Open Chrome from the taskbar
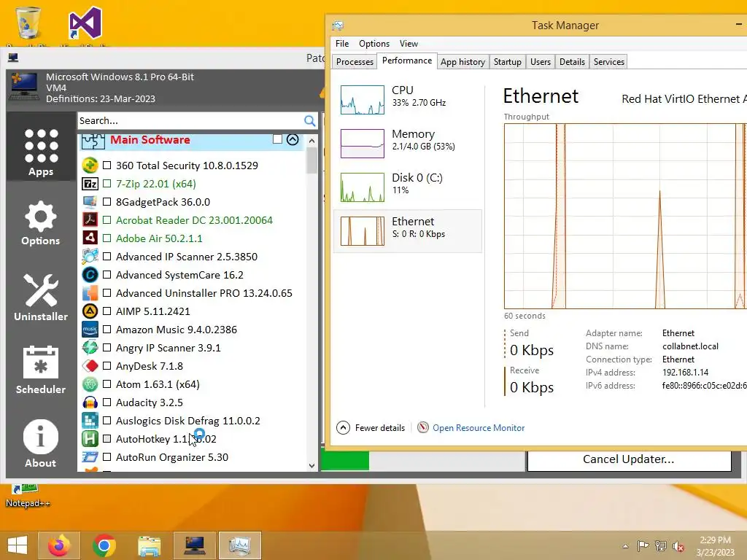 (x=104, y=545)
